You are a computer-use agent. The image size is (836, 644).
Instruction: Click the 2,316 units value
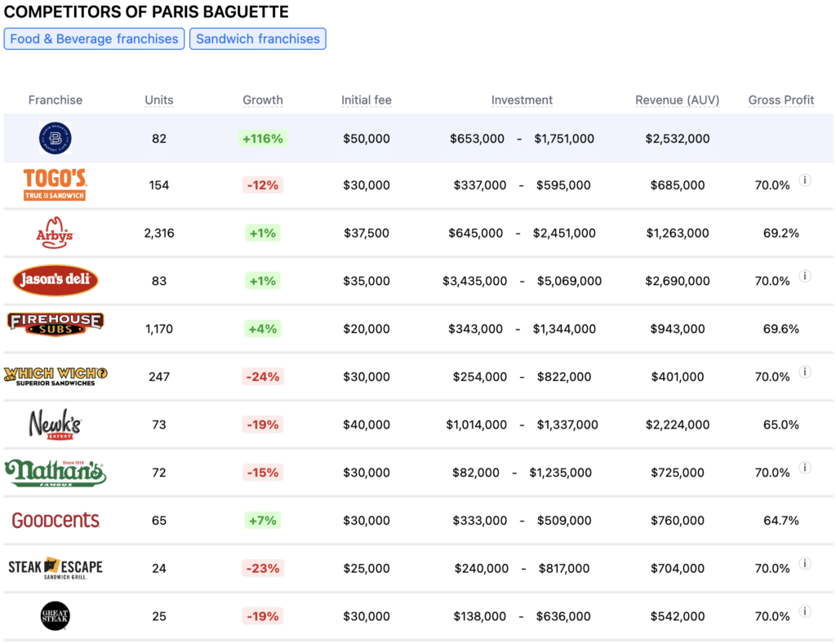(x=159, y=233)
